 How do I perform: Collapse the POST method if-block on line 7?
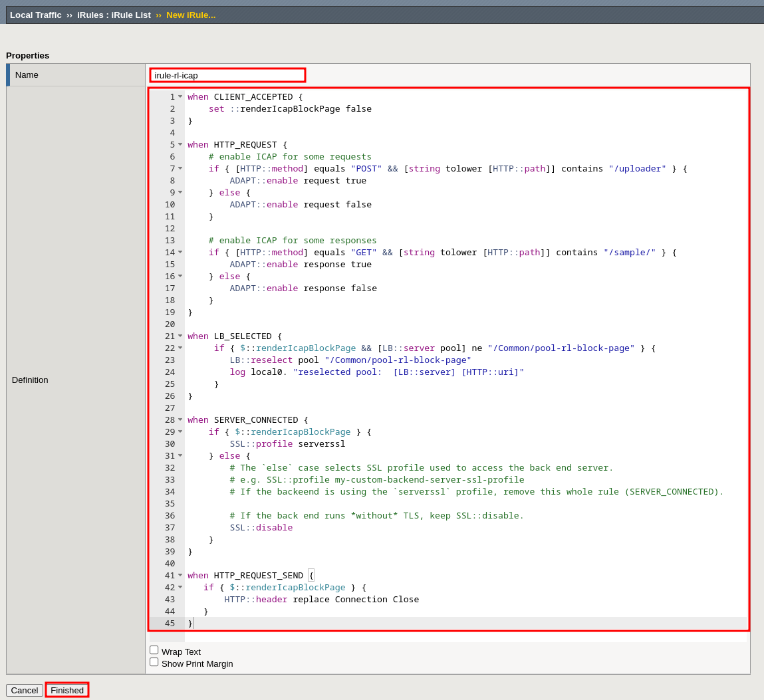click(x=180, y=168)
